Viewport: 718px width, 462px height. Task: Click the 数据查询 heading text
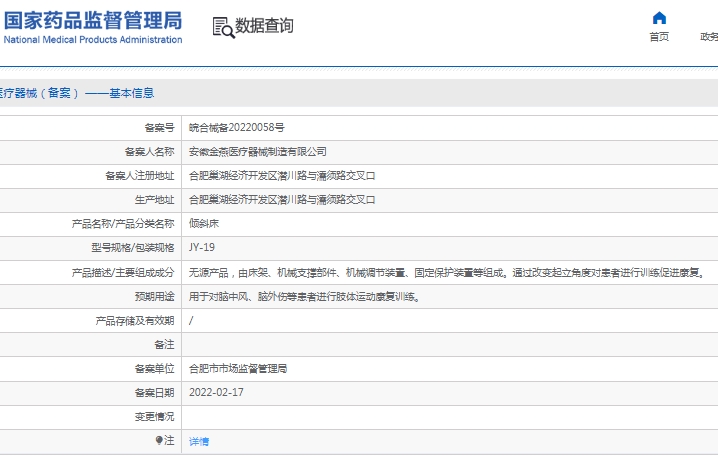264,26
